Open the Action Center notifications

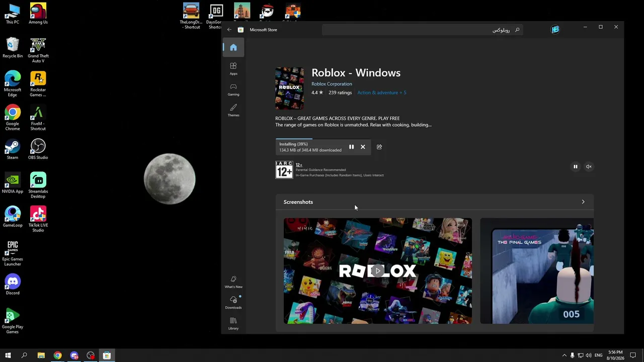coord(633,355)
